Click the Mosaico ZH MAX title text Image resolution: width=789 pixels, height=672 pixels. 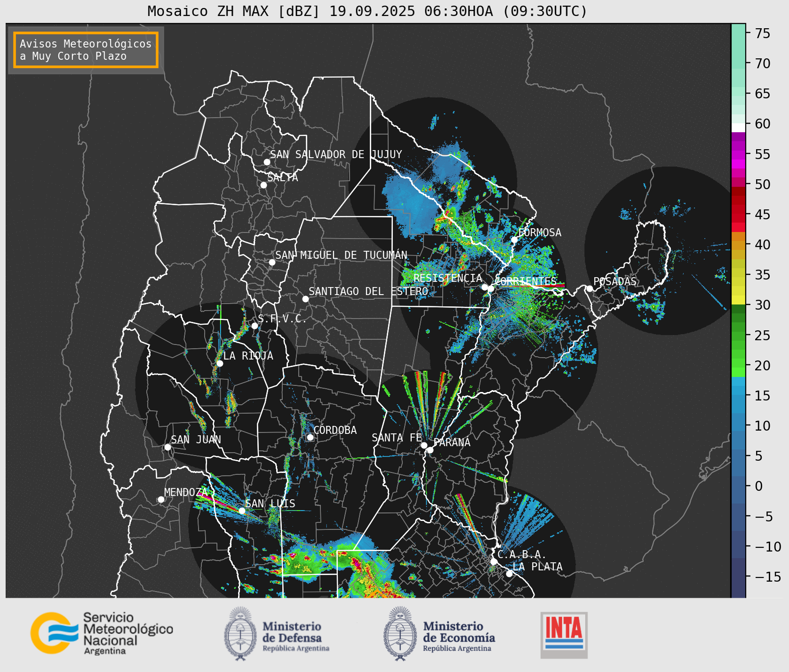pos(367,11)
